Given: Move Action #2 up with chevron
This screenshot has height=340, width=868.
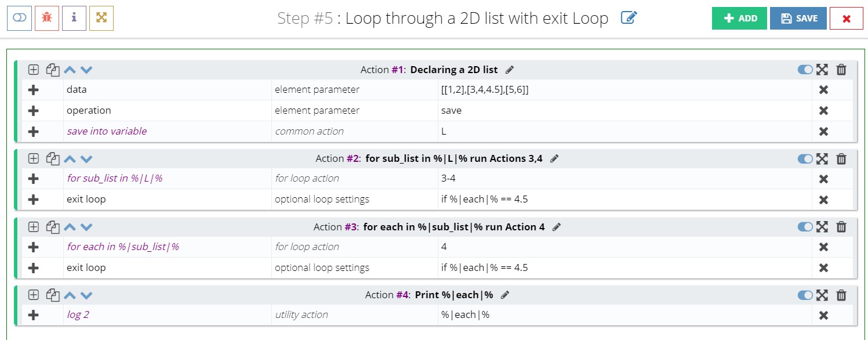Looking at the screenshot, I should (x=70, y=159).
